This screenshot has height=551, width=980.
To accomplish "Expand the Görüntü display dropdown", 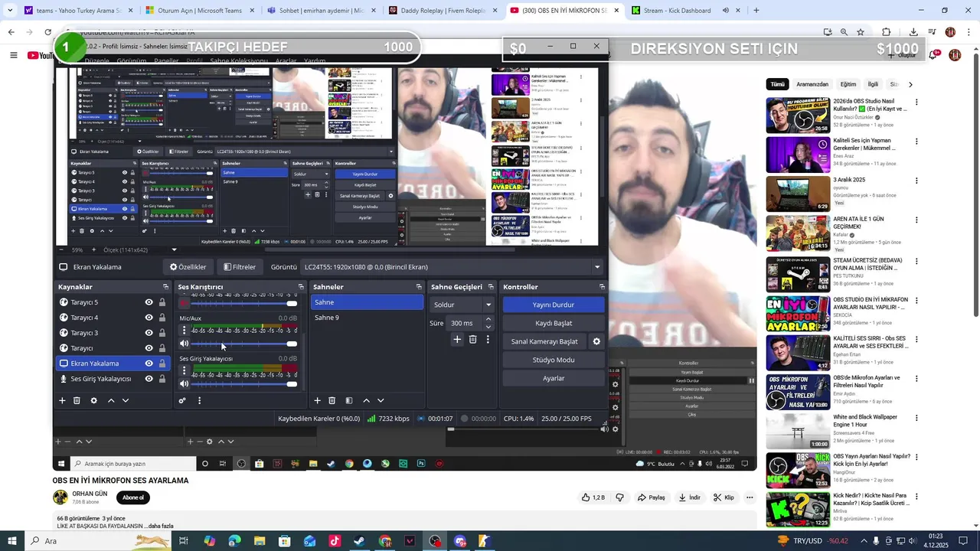I will 597,267.
